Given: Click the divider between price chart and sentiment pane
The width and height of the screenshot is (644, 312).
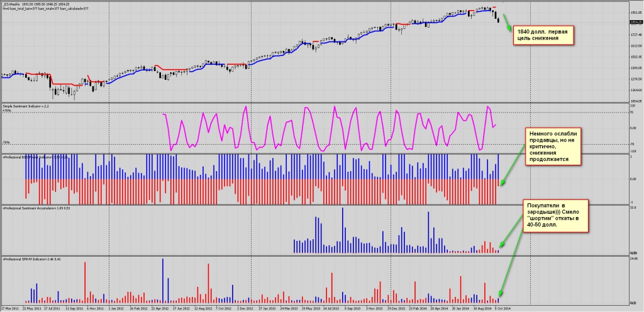Looking at the screenshot, I should [314, 103].
